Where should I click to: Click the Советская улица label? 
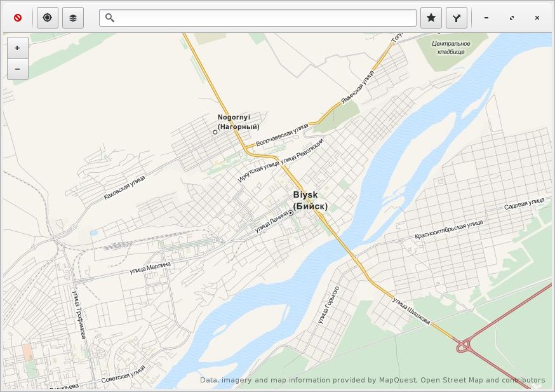123,374
